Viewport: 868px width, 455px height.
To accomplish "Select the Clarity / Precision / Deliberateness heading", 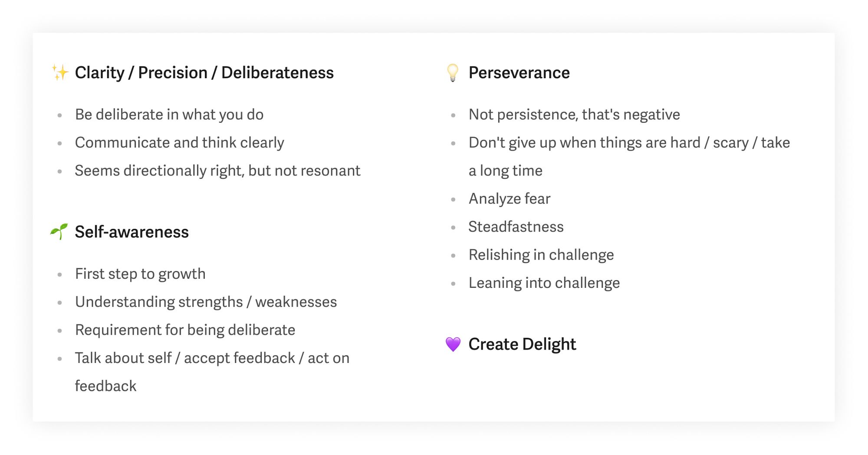I will click(204, 73).
